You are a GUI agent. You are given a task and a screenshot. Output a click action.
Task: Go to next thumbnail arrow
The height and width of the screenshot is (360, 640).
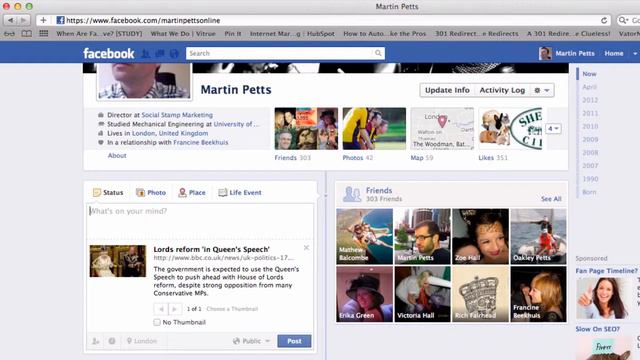(174, 309)
